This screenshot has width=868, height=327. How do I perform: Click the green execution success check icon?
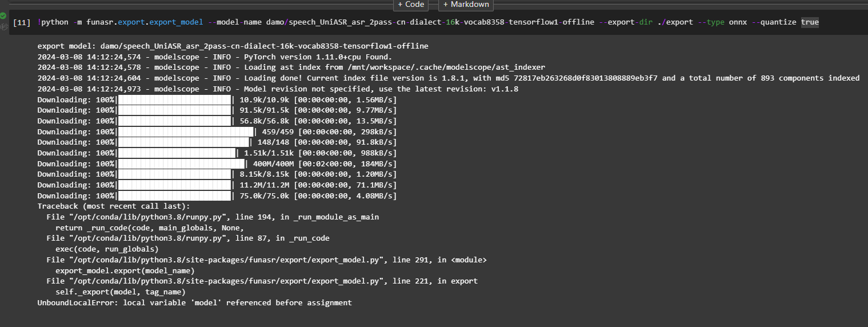pyautogui.click(x=3, y=15)
